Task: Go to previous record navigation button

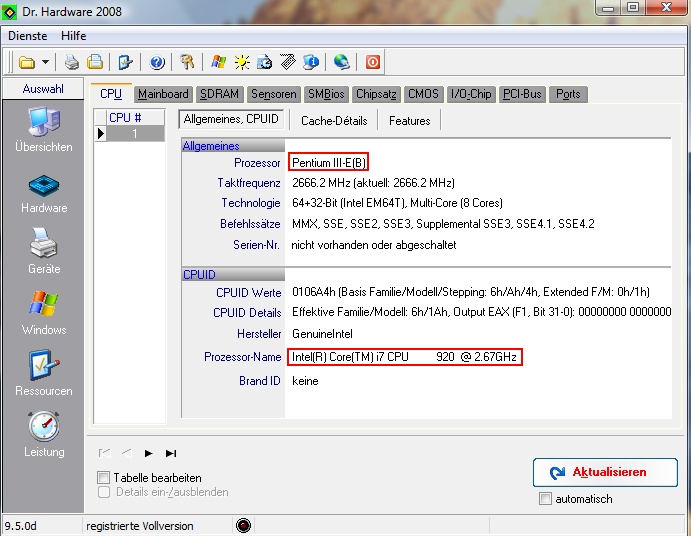Action: pos(126,453)
